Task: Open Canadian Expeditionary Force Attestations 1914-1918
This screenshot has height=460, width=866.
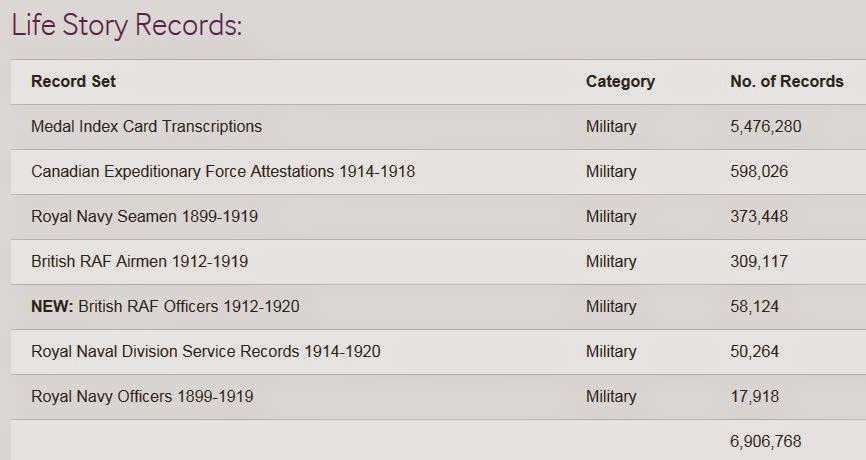Action: click(x=222, y=172)
